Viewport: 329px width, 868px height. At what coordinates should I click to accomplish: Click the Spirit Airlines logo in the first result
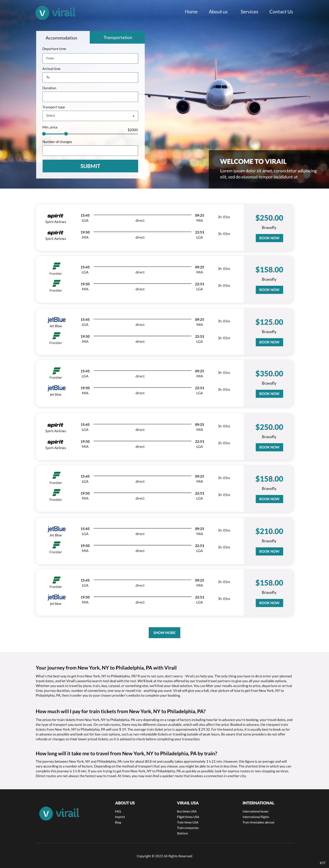[x=56, y=216]
